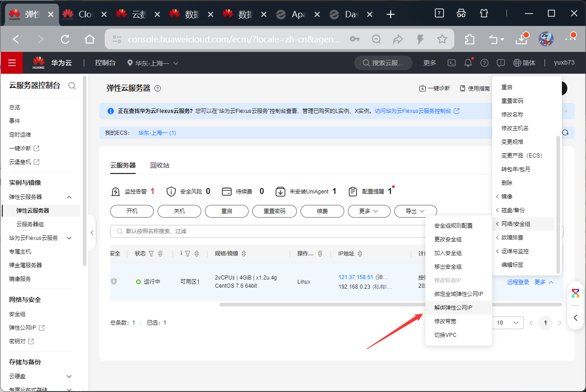Expand the 运维与监控 submenu
Screen dimensions: 586x392
click(x=525, y=251)
